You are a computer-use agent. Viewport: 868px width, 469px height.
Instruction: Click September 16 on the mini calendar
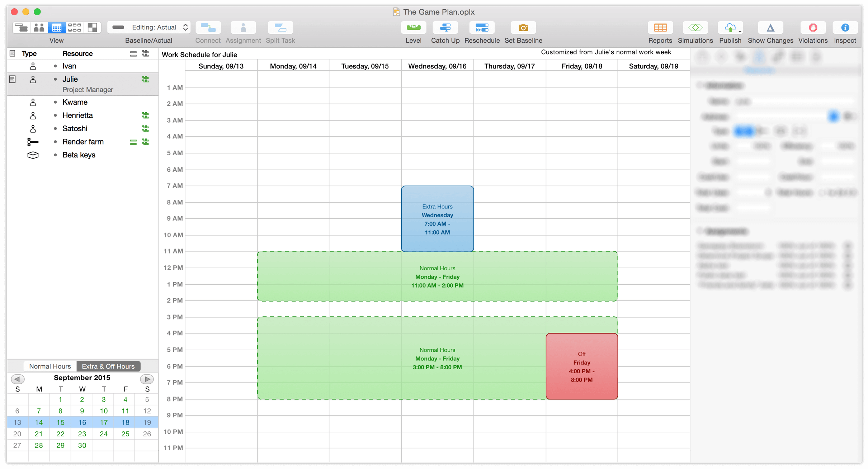tap(81, 422)
